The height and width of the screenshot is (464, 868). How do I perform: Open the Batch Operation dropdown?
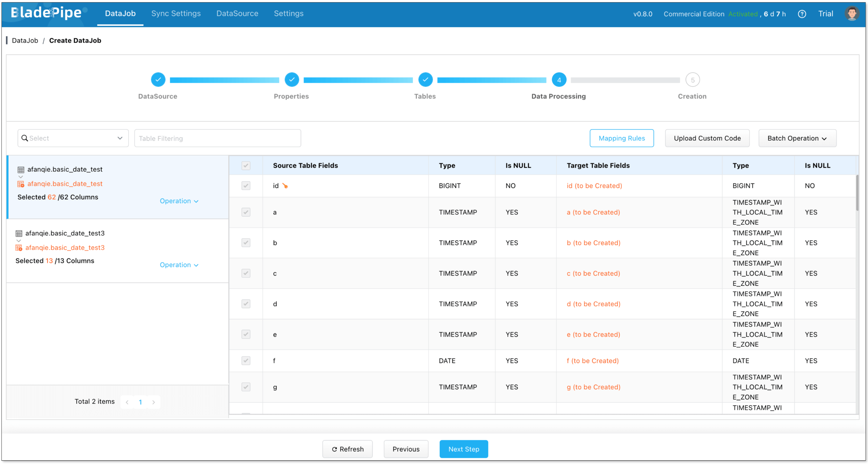tap(797, 138)
